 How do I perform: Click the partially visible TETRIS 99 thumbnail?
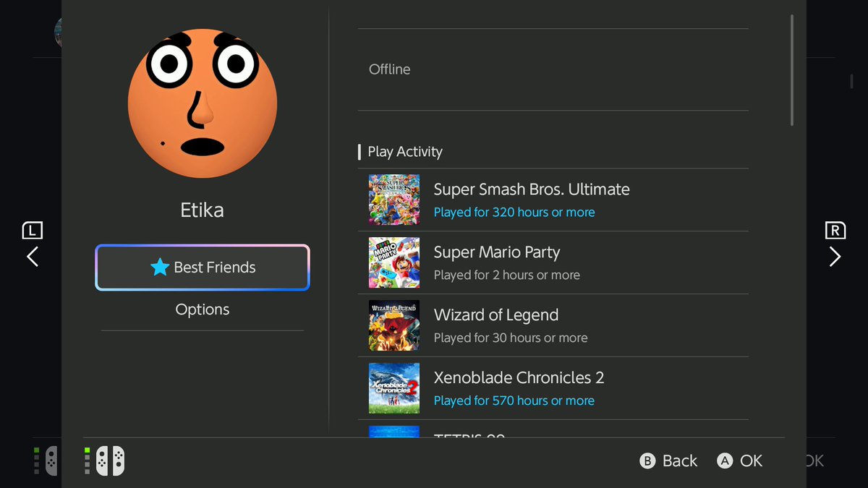click(x=394, y=432)
